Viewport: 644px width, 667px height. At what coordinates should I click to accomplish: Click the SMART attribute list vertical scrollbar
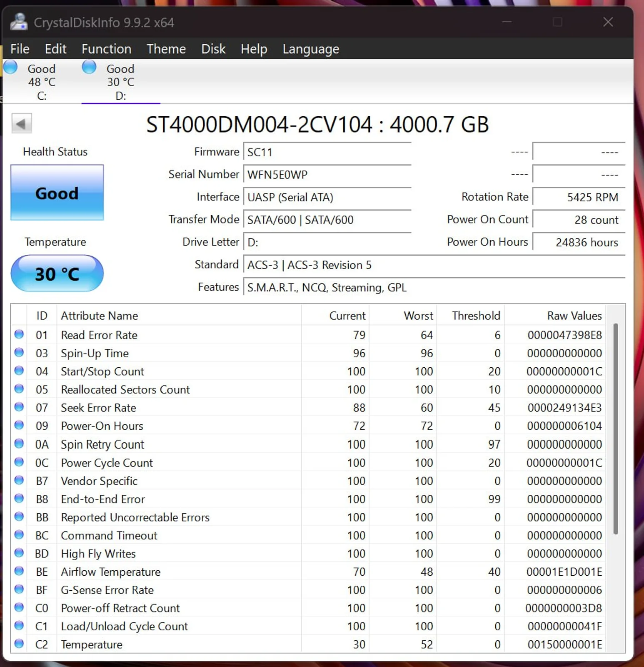[x=616, y=429]
